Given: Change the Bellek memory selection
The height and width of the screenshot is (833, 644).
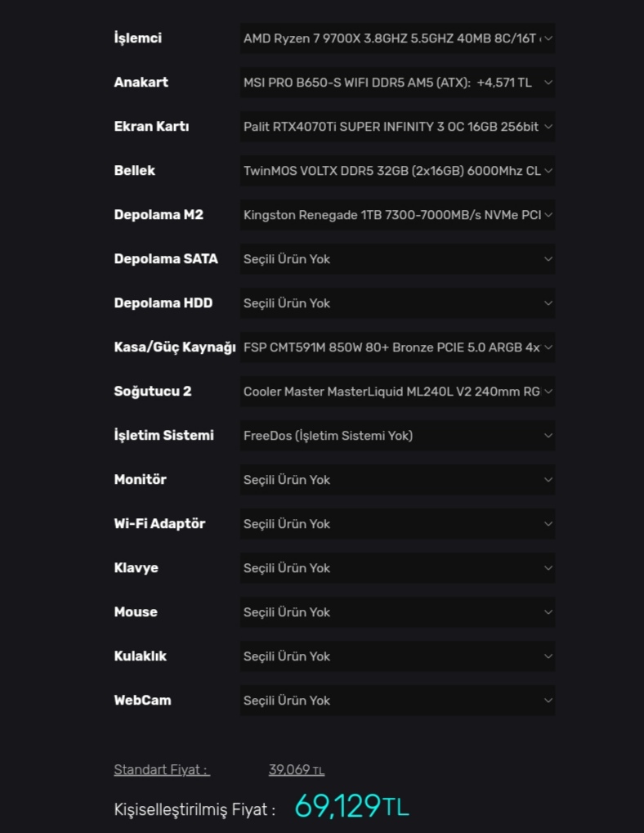Looking at the screenshot, I should (397, 171).
